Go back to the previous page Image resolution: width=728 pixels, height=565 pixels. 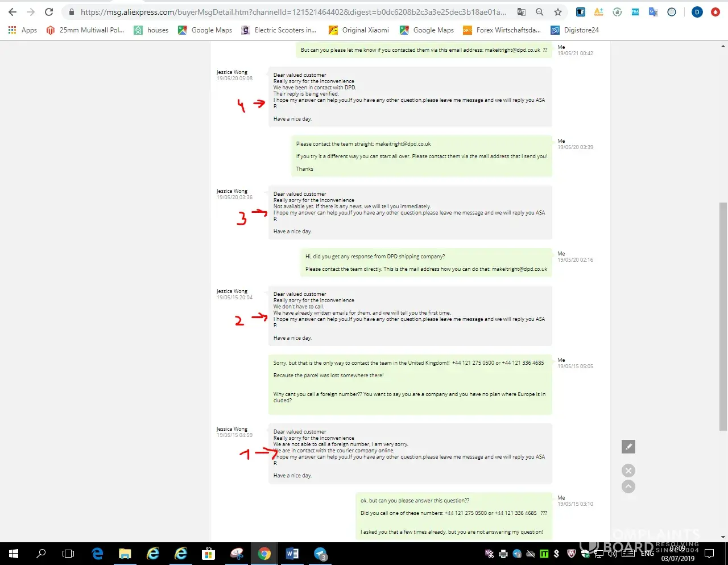pos(13,12)
